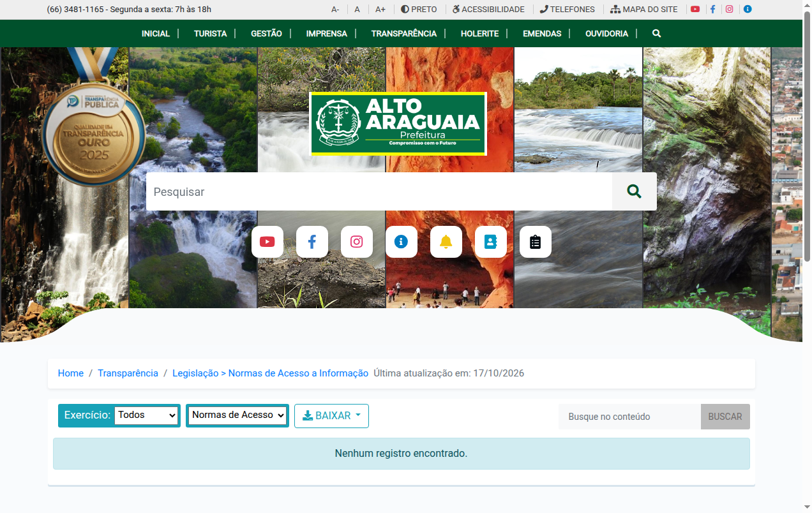The height and width of the screenshot is (513, 812).
Task: Toggle PRETO high contrast mode
Action: pyautogui.click(x=419, y=10)
